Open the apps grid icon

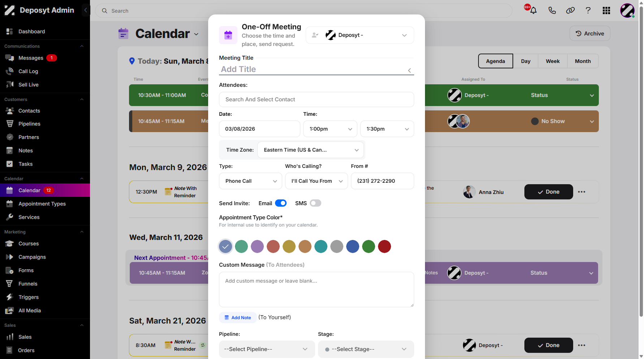pos(606,10)
